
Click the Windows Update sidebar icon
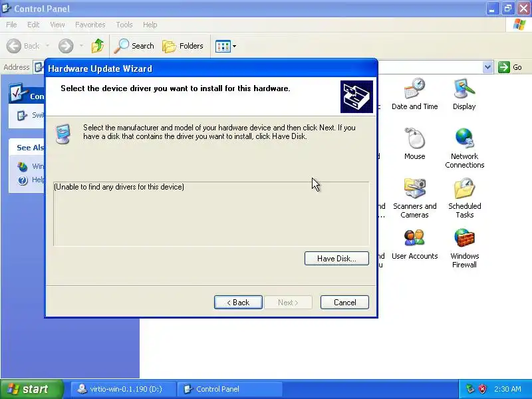(23, 166)
